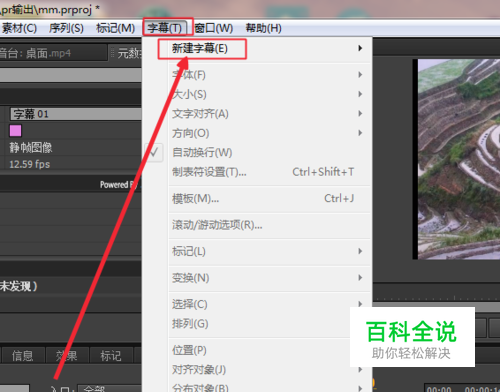The image size is (500, 392).
Task: Switch to the 效果 tab
Action: coord(67,356)
